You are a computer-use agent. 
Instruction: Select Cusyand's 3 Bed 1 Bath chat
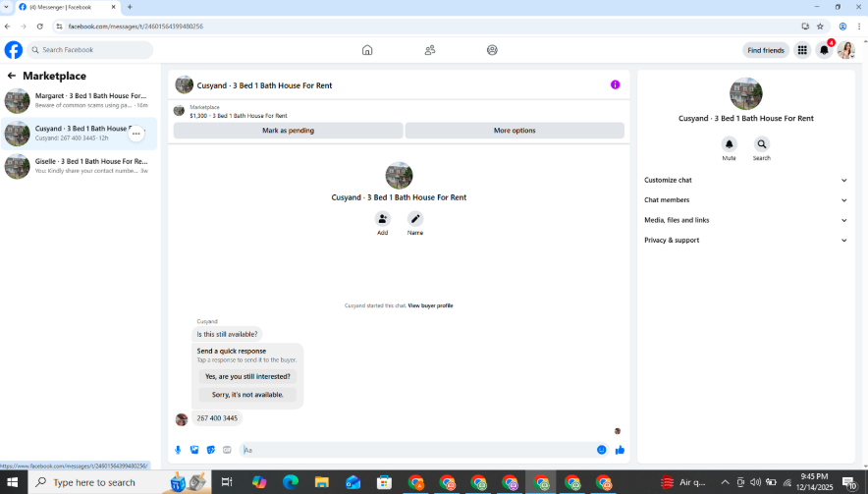80,134
